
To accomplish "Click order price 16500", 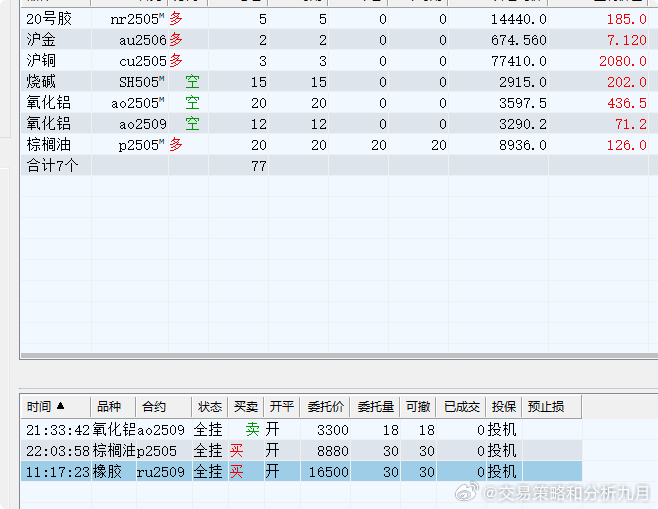I will [329, 472].
